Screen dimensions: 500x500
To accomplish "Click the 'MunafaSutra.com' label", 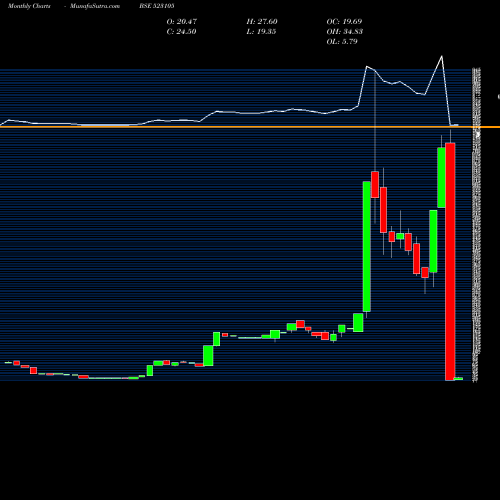I will tap(95, 6).
